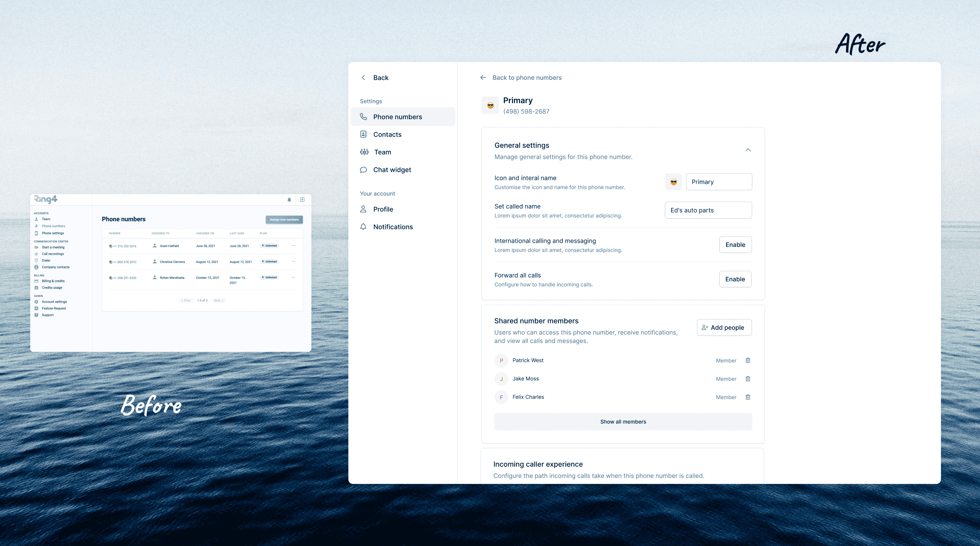Click the Back chevron in sidebar

(363, 78)
